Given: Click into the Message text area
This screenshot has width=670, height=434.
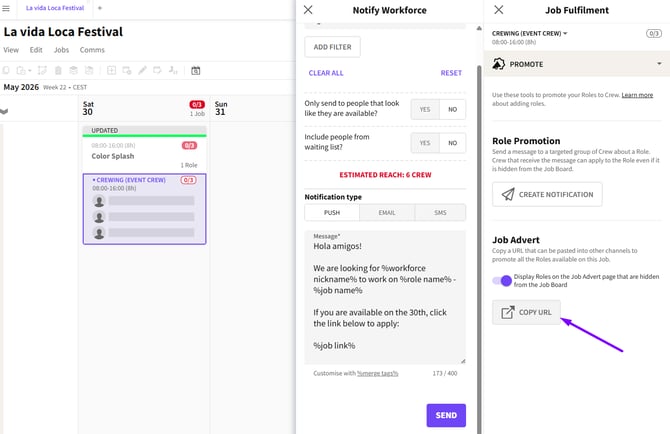Looking at the screenshot, I should [x=385, y=297].
